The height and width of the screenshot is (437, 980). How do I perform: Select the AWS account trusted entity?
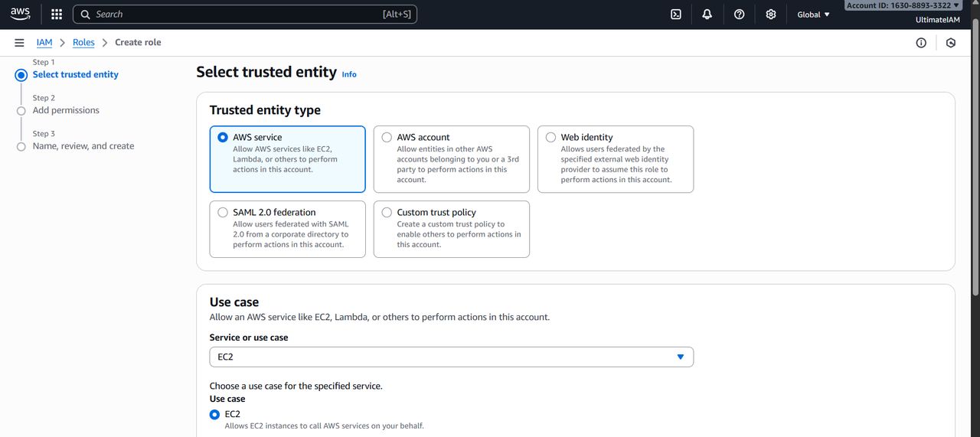click(387, 138)
